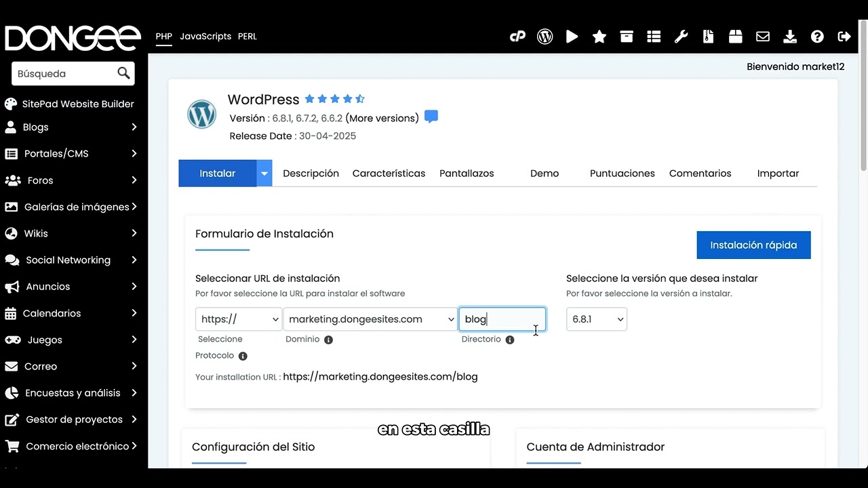Open the Importar tab

click(778, 174)
